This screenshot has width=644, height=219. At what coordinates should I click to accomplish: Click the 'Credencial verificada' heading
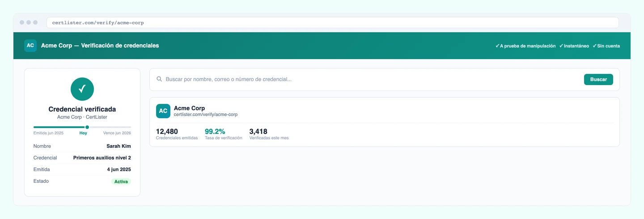click(x=82, y=109)
